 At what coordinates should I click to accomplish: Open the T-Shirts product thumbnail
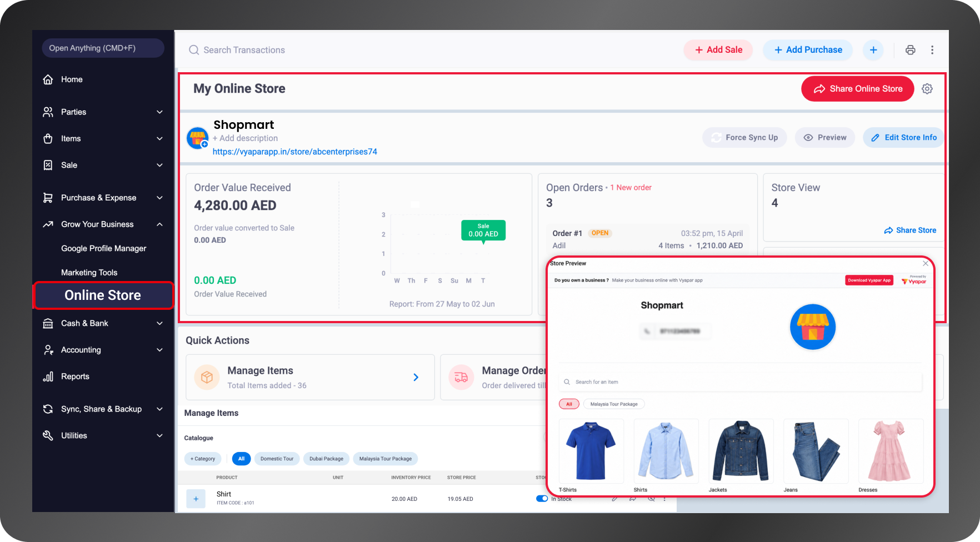pos(591,451)
